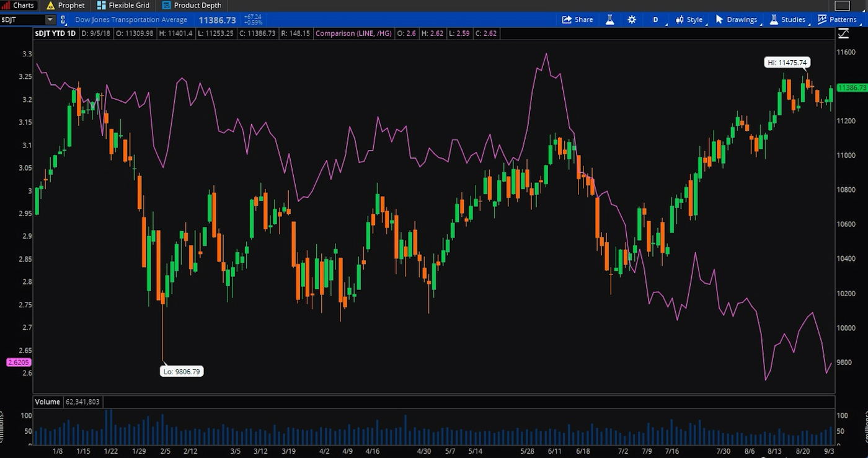Click the O: 11309.98 open value
Image resolution: width=868 pixels, height=458 pixels.
point(135,33)
